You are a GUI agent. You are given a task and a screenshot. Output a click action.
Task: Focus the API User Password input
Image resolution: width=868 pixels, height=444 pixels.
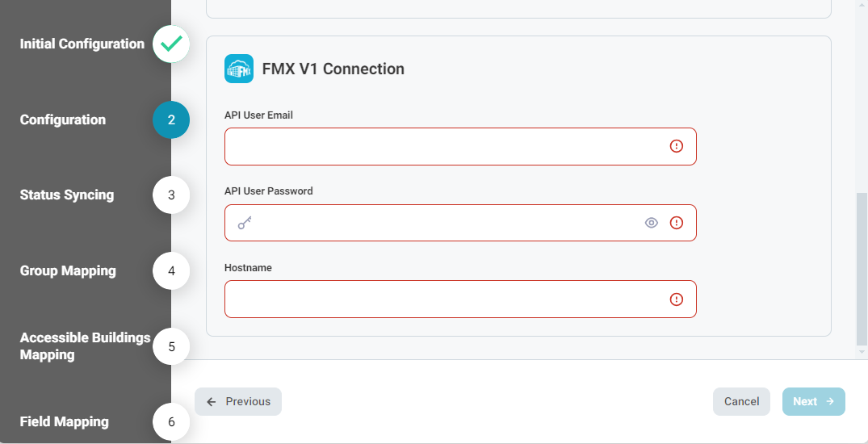coord(460,223)
